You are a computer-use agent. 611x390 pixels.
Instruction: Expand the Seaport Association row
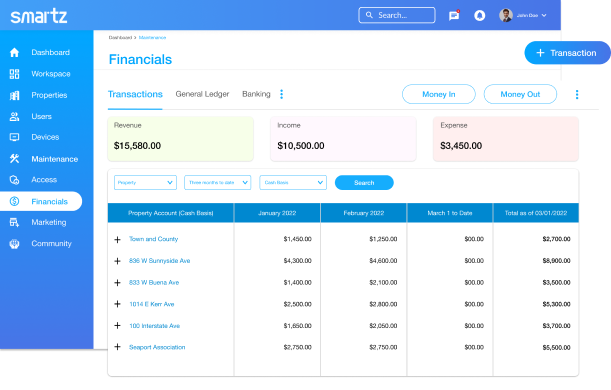point(117,347)
